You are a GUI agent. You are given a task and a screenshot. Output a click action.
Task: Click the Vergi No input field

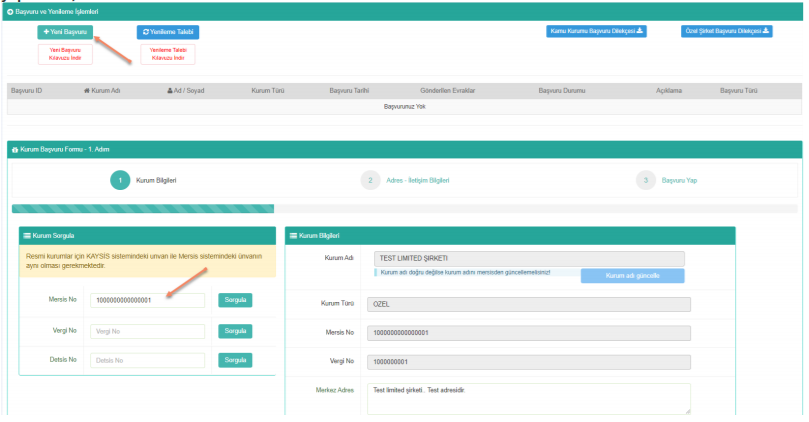click(146, 331)
